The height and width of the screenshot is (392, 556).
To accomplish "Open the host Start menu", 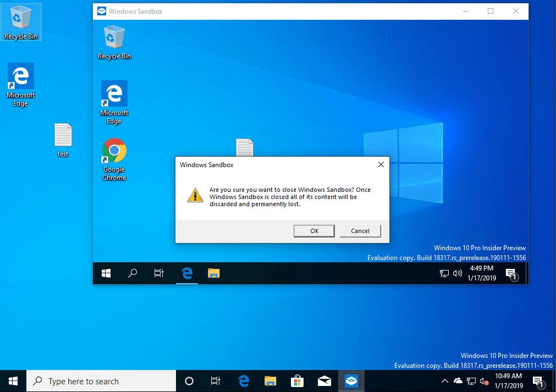I will [12, 380].
